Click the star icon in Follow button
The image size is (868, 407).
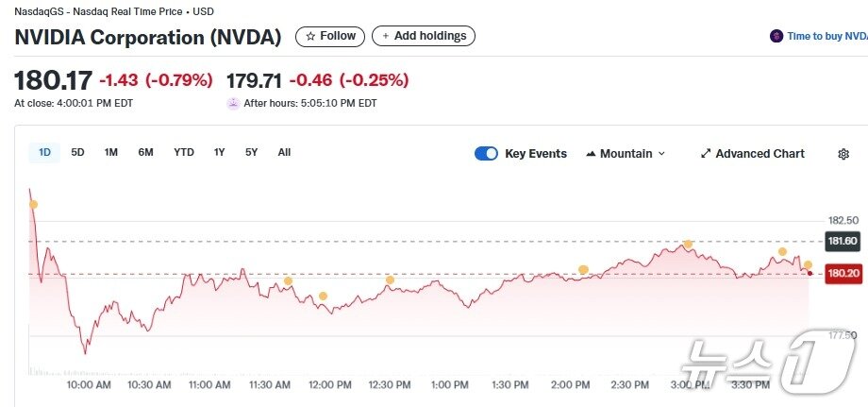(x=309, y=36)
